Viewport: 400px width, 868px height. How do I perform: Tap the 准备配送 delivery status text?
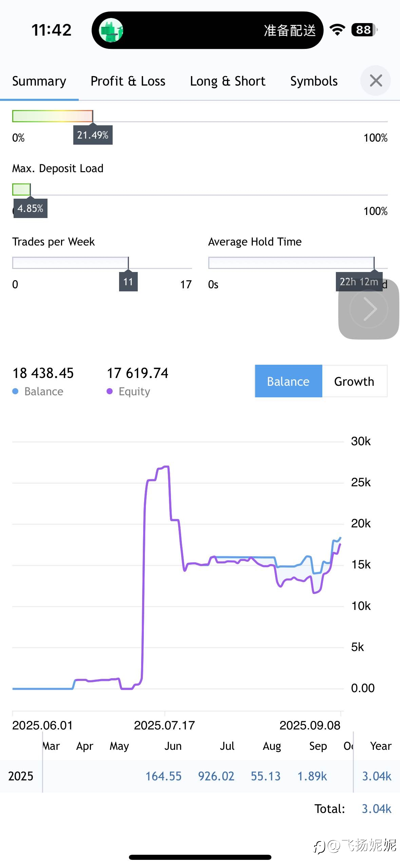(290, 30)
